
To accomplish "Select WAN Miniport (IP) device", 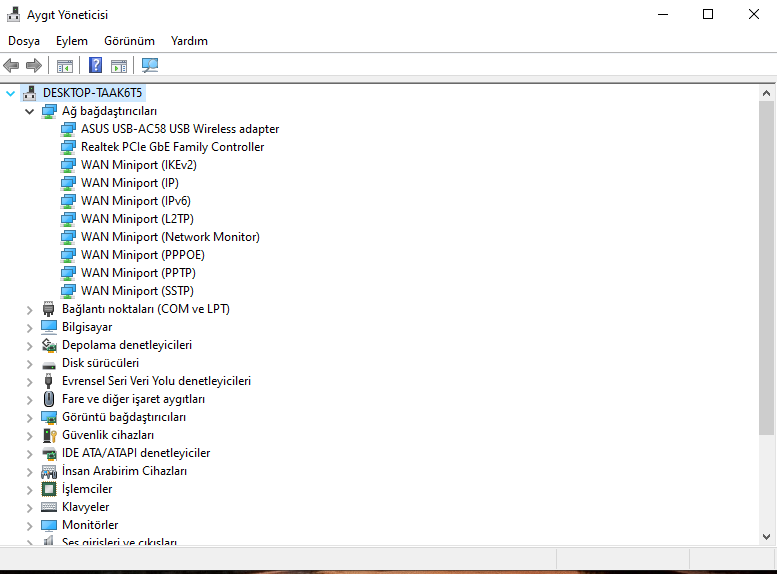I will point(130,183).
